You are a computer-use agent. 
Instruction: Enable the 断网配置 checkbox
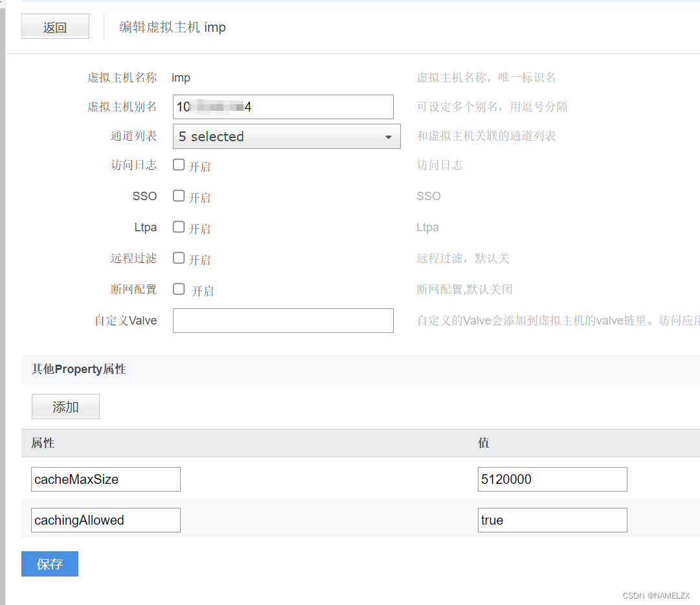(x=179, y=289)
